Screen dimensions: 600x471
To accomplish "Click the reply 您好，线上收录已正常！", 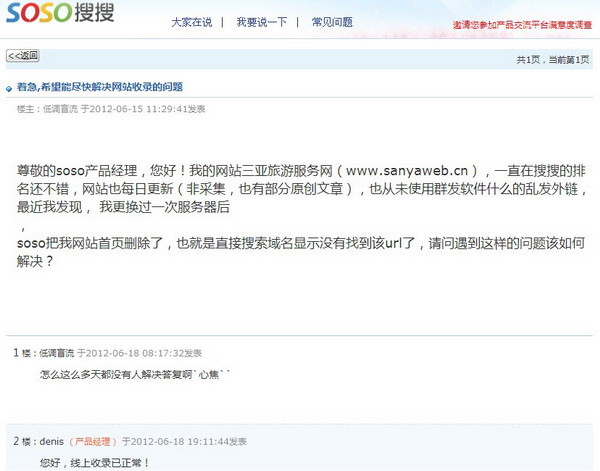I will pyautogui.click(x=94, y=462).
